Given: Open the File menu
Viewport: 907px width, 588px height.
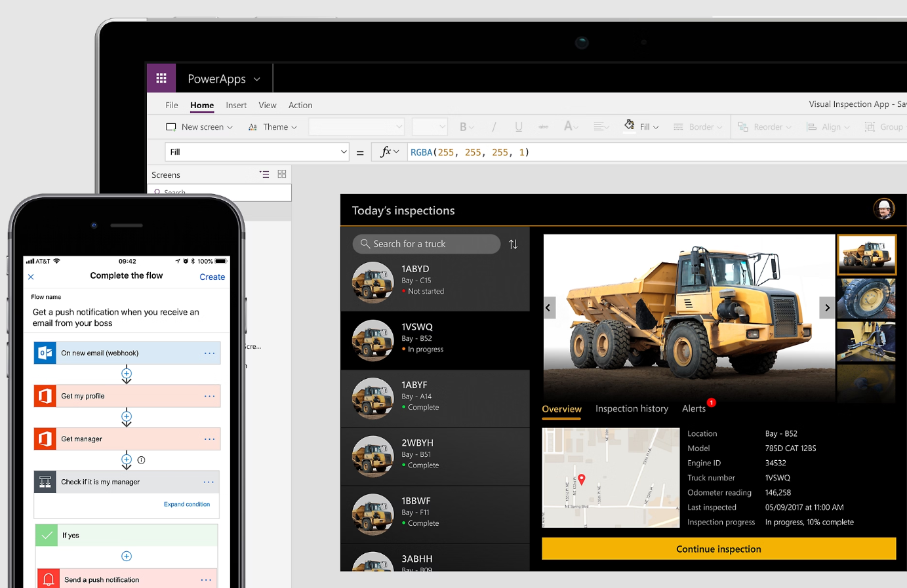Looking at the screenshot, I should coord(172,105).
